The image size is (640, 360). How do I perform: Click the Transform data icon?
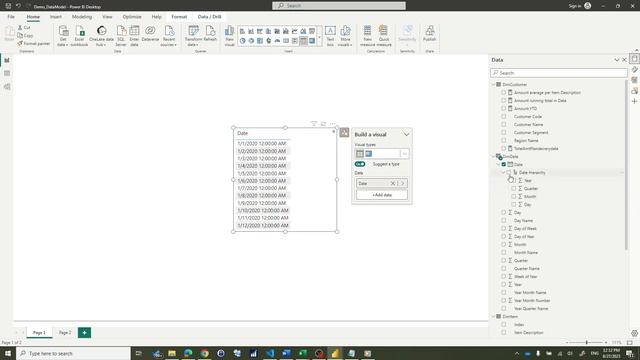(x=193, y=36)
